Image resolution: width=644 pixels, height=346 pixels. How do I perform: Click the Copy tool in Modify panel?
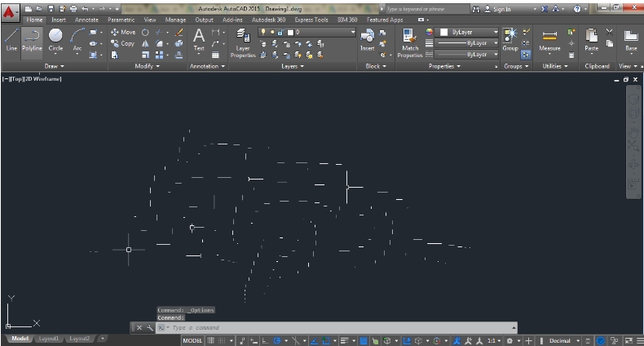tap(123, 43)
